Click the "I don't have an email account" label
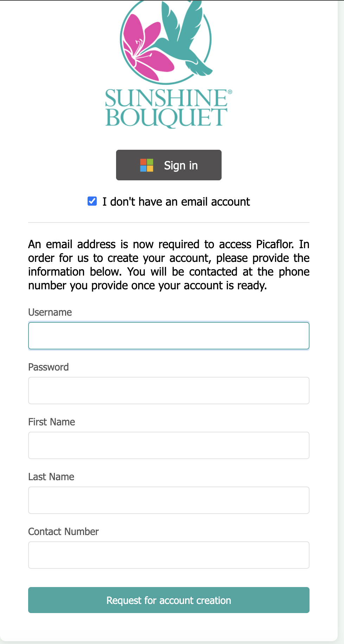The width and height of the screenshot is (344, 644). [176, 202]
